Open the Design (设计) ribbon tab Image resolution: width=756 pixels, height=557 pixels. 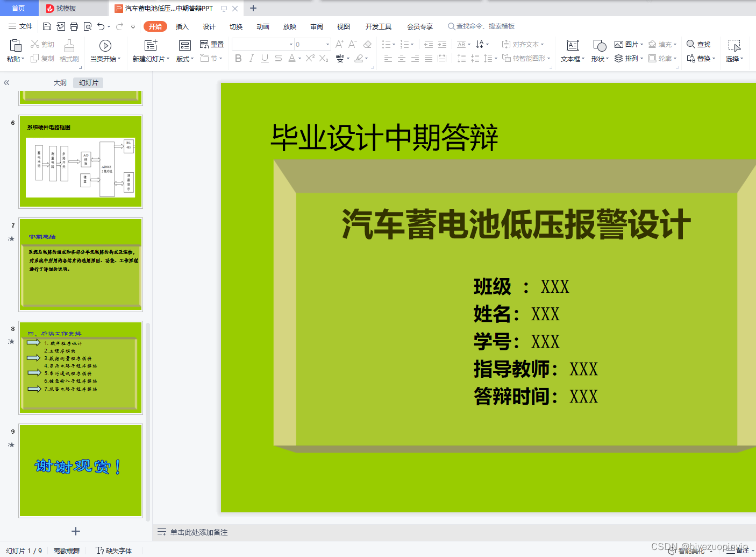click(209, 26)
